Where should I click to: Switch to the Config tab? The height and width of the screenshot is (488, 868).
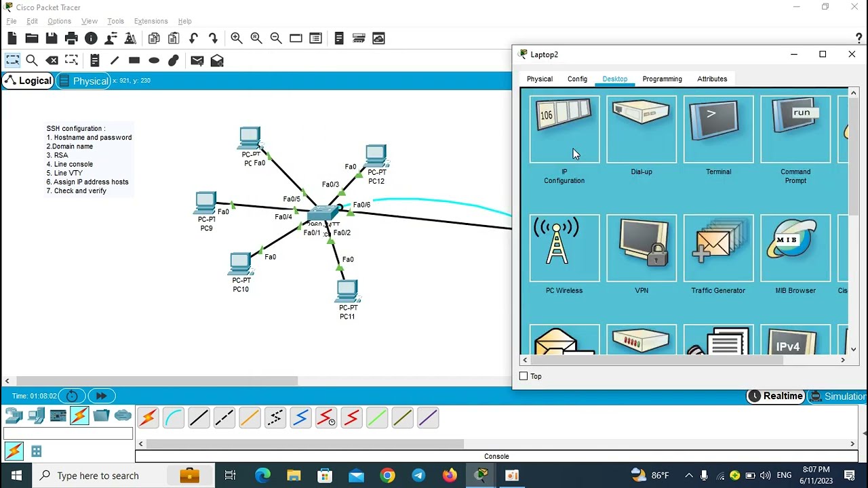(577, 79)
